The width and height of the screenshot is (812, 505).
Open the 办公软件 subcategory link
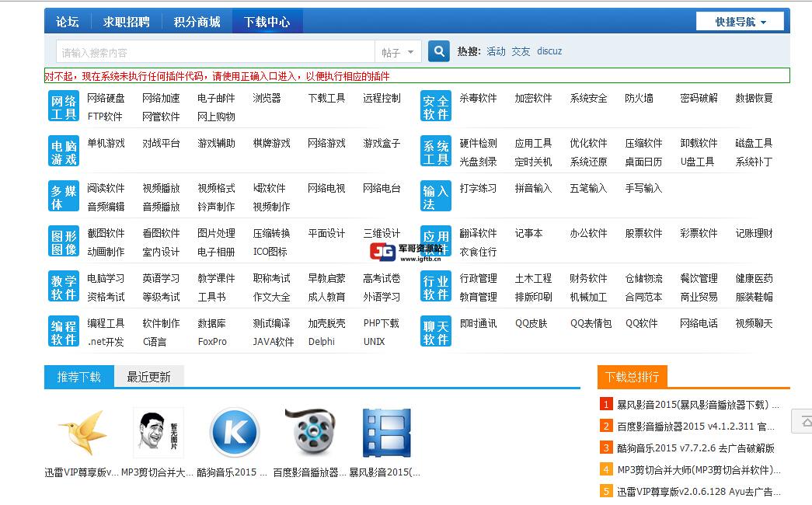[588, 233]
